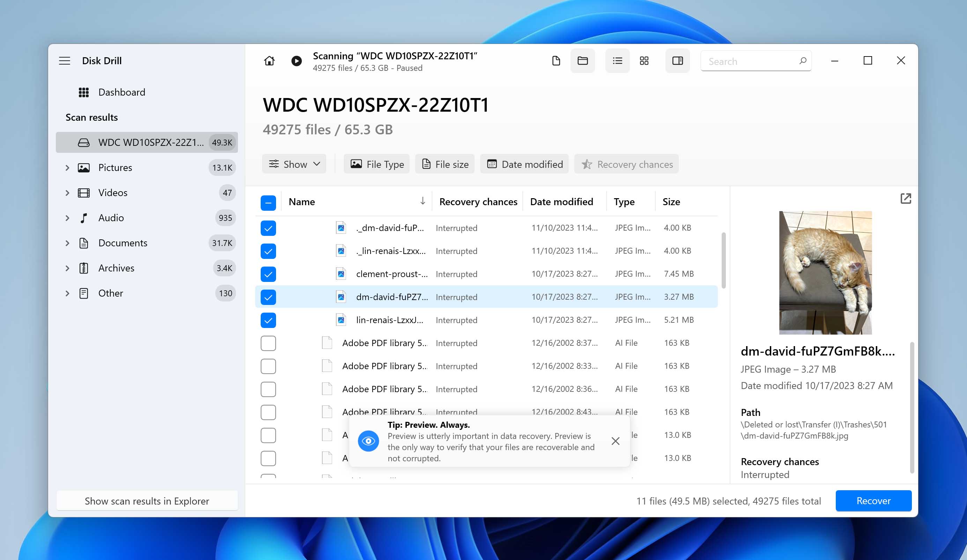Click the Recover button

(873, 501)
